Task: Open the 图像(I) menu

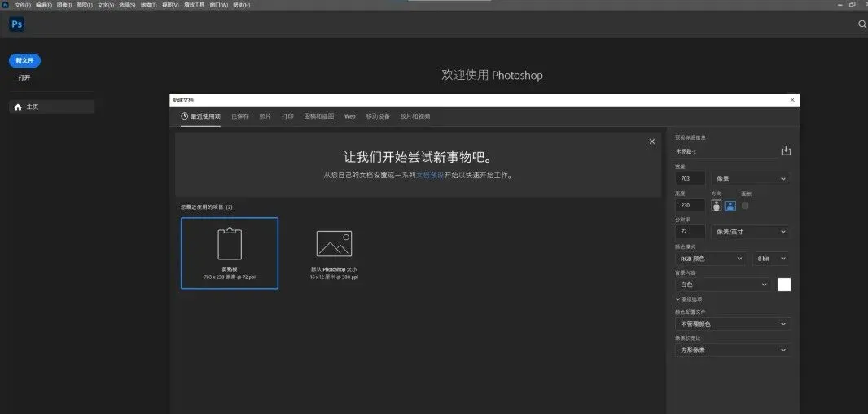Action: click(x=64, y=4)
